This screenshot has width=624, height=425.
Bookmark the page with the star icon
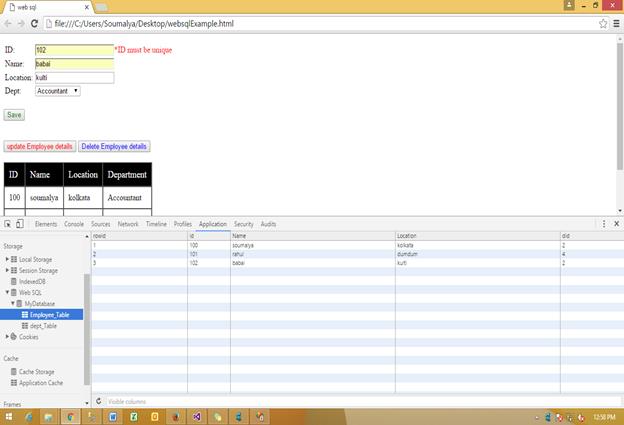coord(603,24)
